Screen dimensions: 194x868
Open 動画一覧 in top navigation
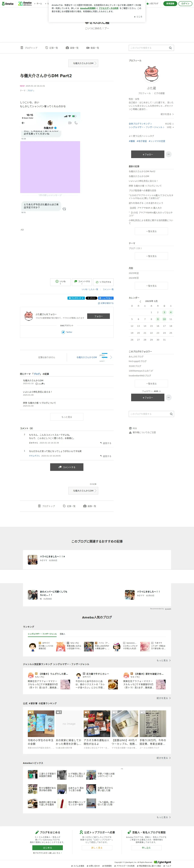(92, 48)
